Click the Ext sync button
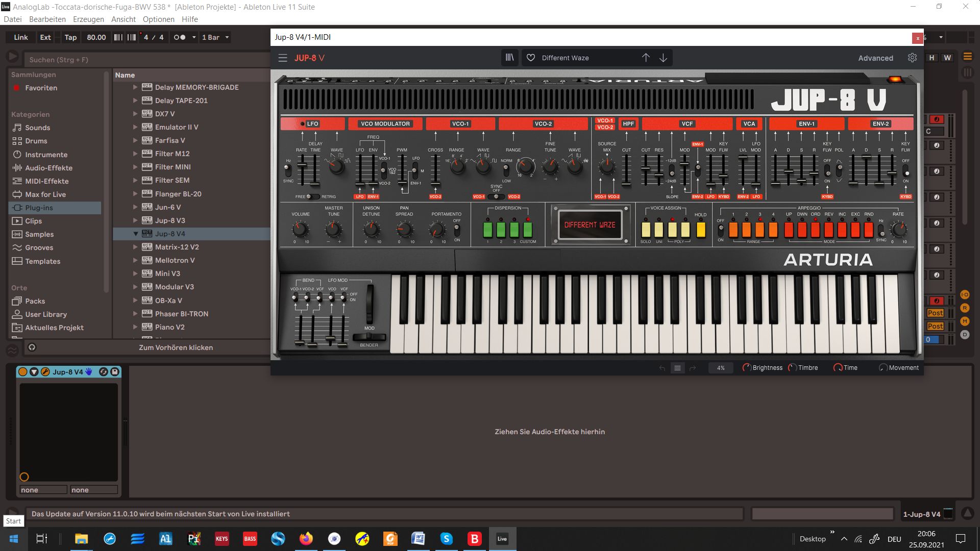The image size is (980, 551). coord(45,37)
